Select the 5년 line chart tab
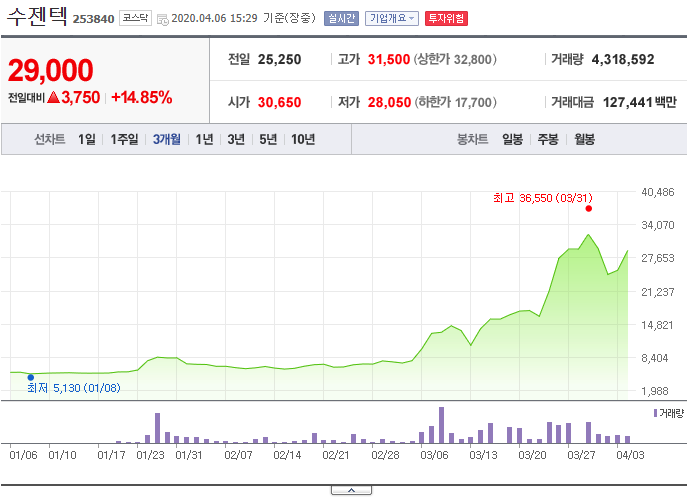The image size is (687, 501). (x=268, y=139)
